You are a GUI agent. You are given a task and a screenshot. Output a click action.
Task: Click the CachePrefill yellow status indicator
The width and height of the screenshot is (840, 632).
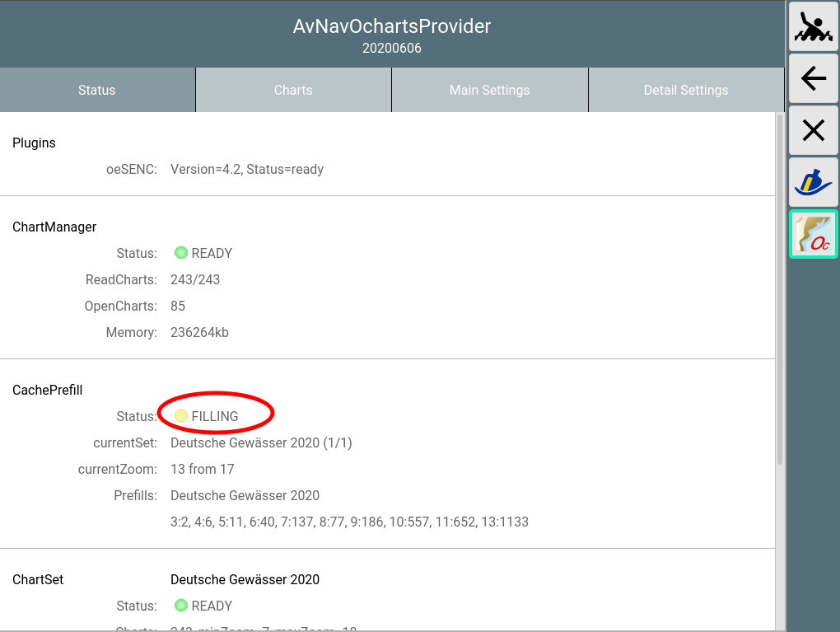click(181, 415)
